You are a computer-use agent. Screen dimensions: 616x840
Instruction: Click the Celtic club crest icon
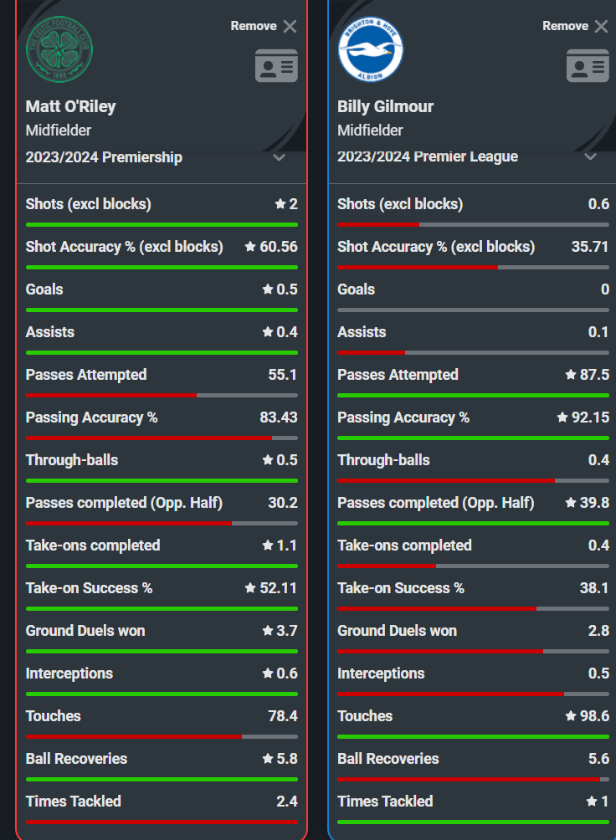click(x=59, y=49)
